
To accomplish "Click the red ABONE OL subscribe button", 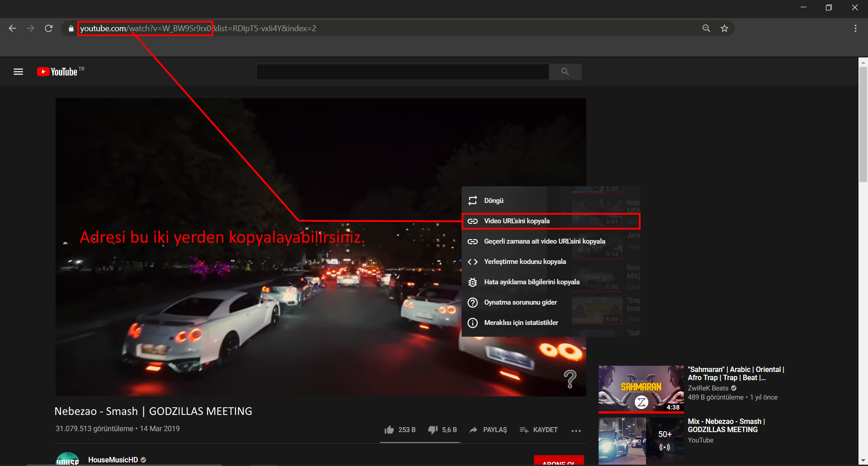I will [559, 461].
